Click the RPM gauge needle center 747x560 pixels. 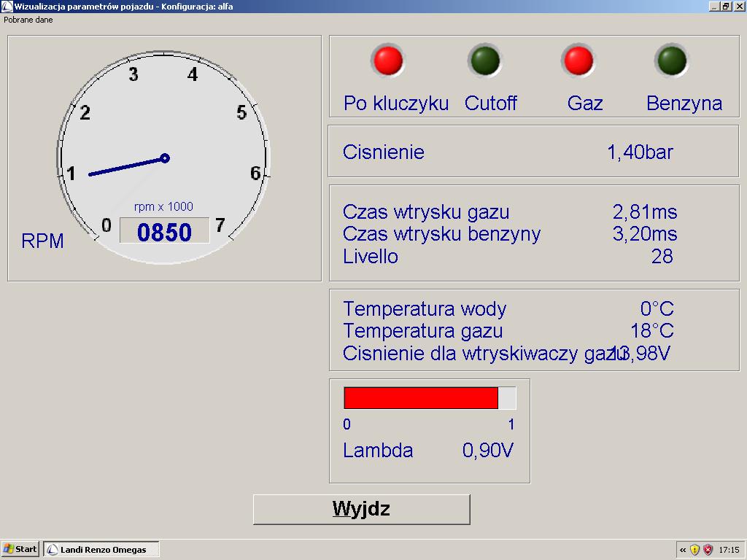(x=165, y=158)
